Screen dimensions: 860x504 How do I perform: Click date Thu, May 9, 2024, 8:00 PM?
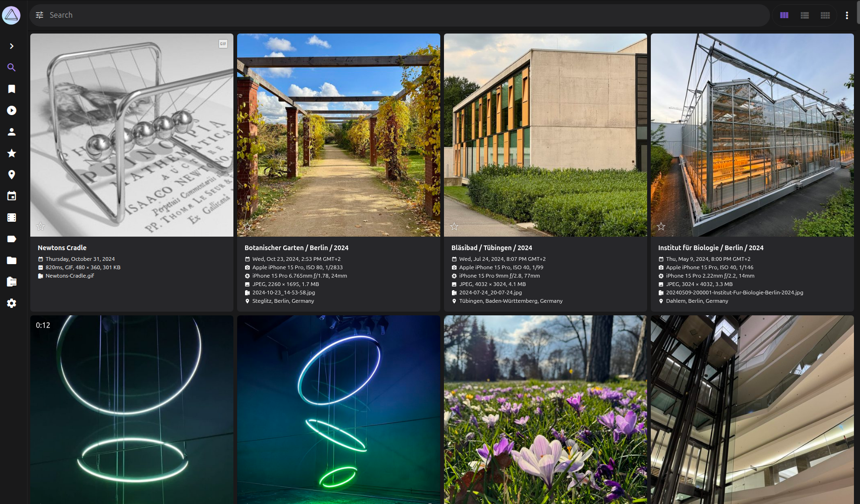point(708,259)
